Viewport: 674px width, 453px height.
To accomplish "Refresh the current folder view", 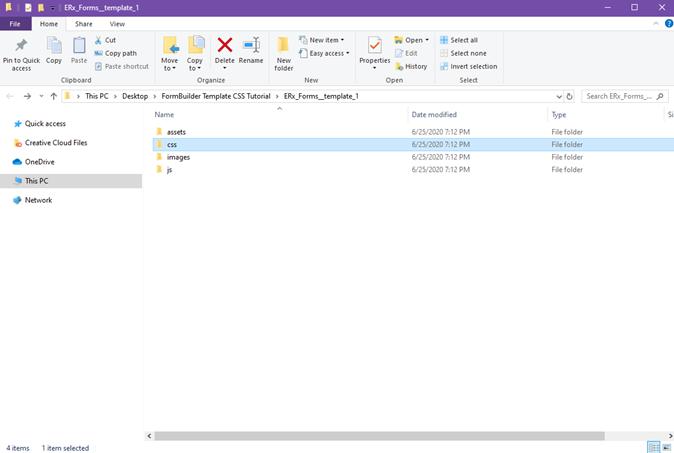I will (x=570, y=97).
